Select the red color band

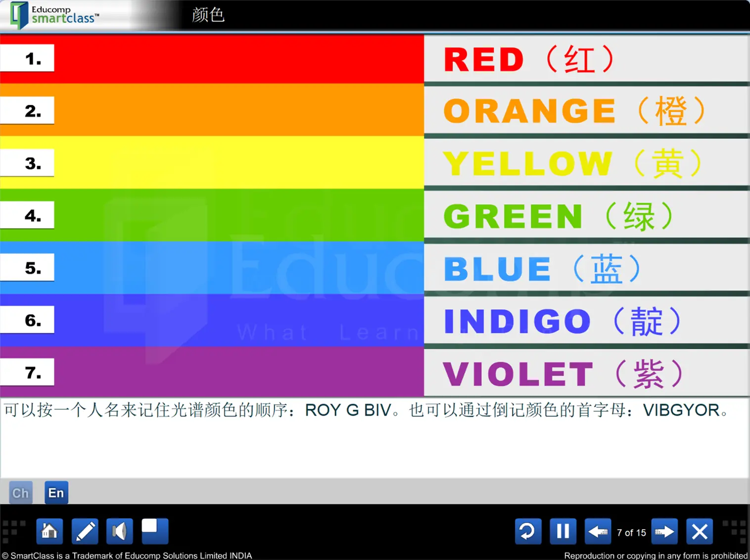(212, 59)
